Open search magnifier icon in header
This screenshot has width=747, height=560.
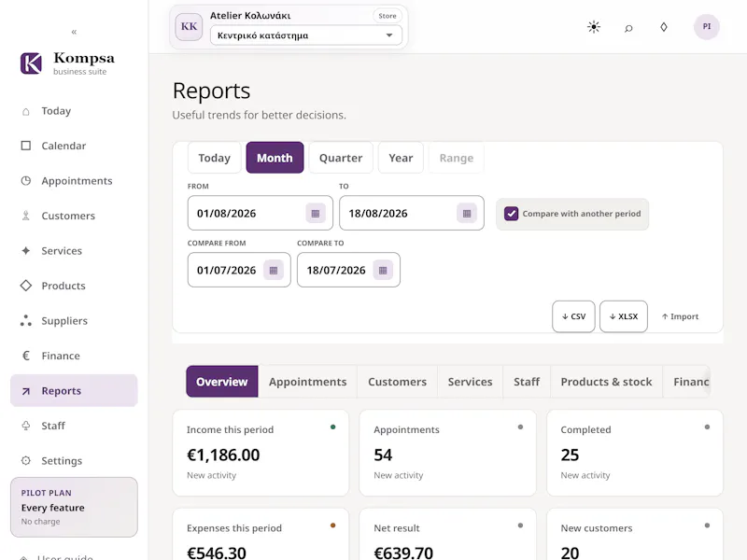click(628, 28)
